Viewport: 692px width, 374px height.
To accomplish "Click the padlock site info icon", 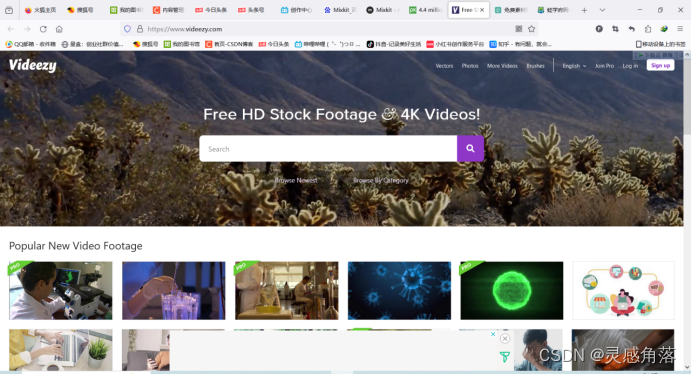I will (x=140, y=29).
